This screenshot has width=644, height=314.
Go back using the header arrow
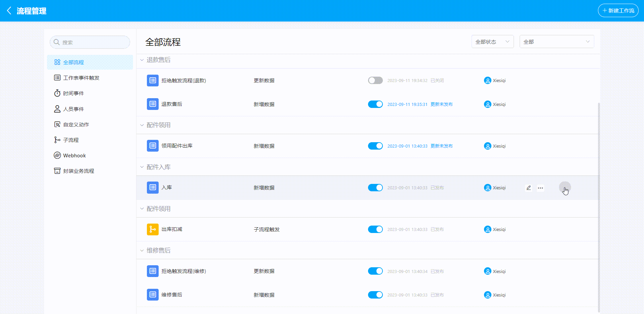tap(9, 11)
